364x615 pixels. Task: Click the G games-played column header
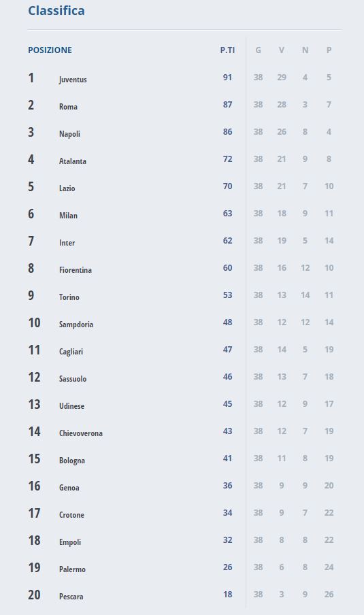(258, 50)
